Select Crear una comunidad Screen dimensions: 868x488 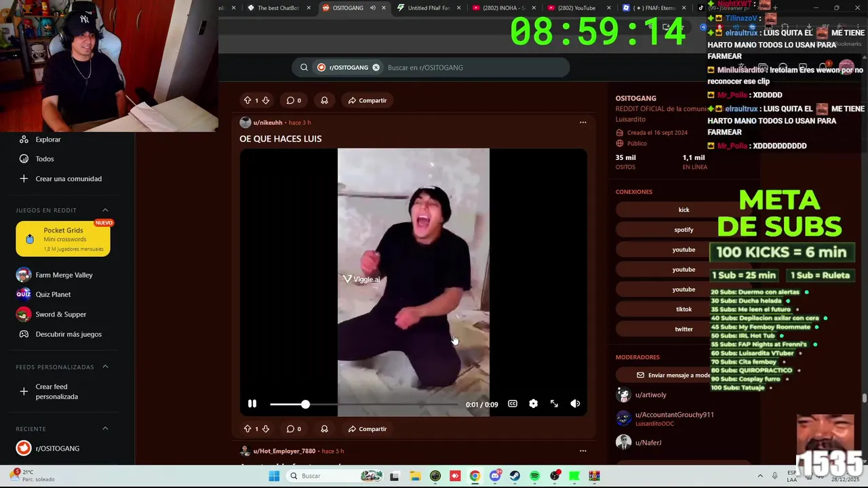tap(68, 179)
